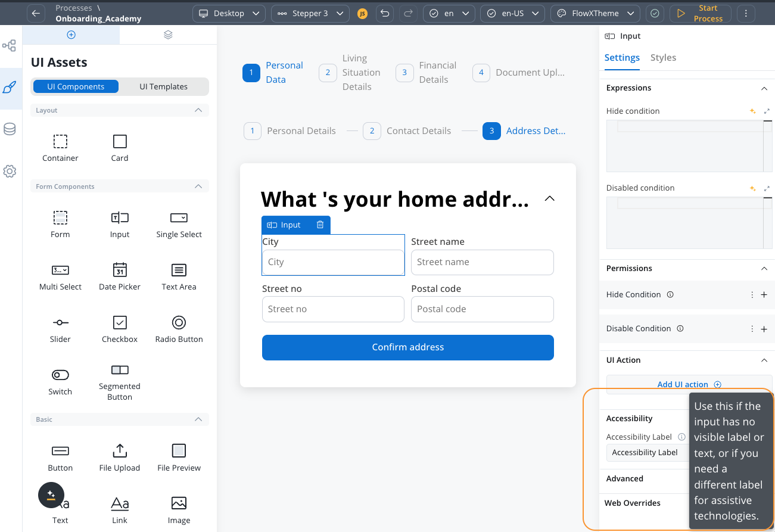
Task: Open Disable Condition three-dot options
Action: (752, 329)
